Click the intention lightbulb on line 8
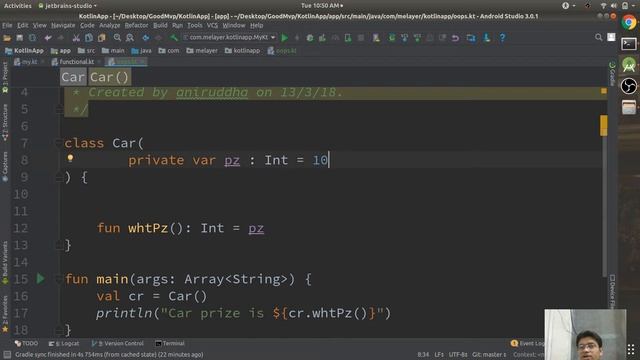This screenshot has width=640, height=360. point(70,158)
